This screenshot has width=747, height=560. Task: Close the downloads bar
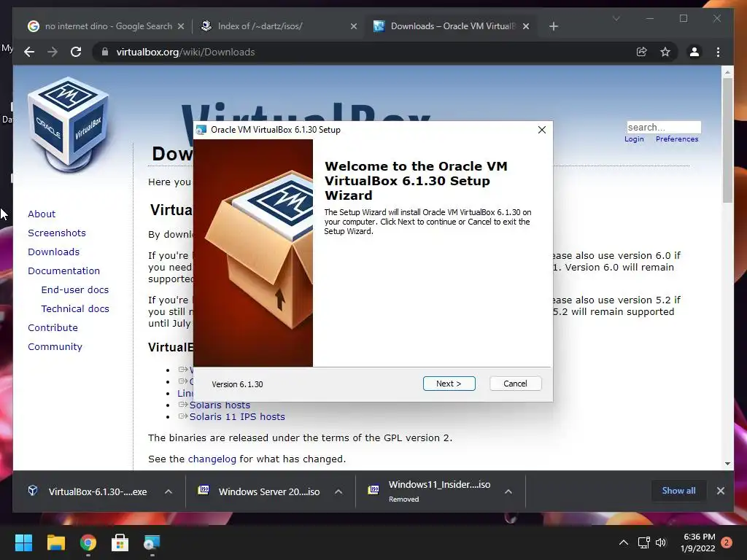coord(720,491)
